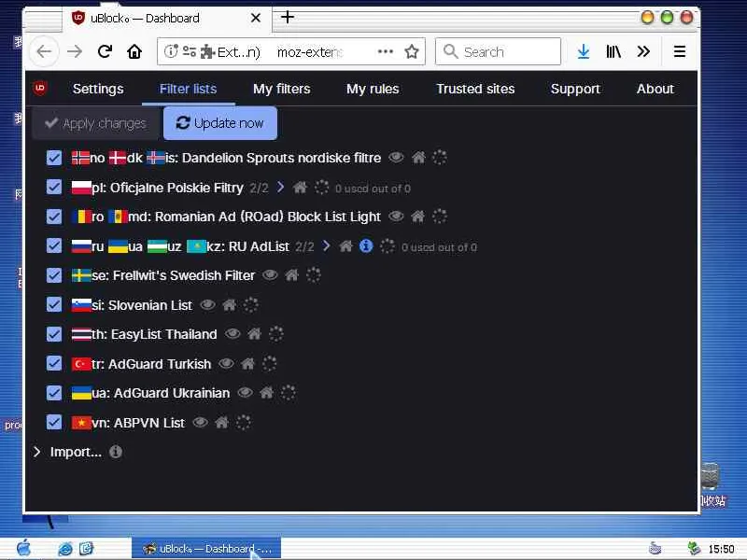The height and width of the screenshot is (560, 747).
Task: Open the Settings tab
Action: [98, 89]
